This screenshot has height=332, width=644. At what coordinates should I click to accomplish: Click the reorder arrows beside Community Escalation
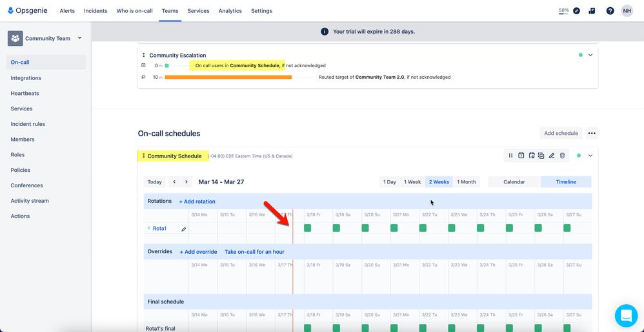coord(144,55)
